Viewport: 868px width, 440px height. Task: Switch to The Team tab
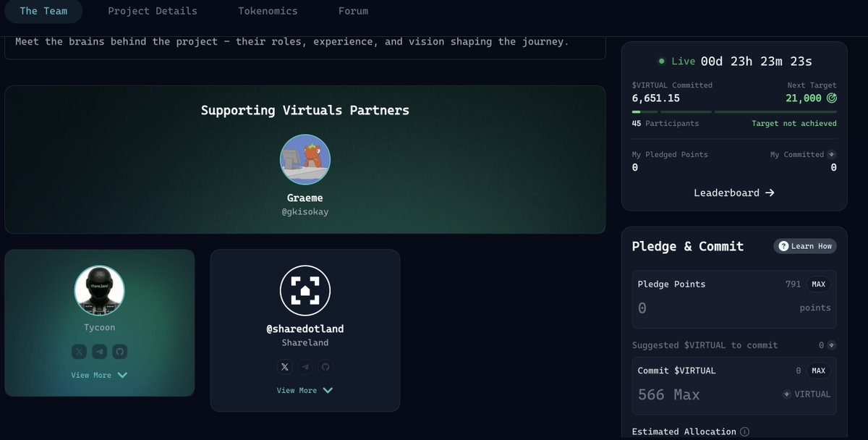[x=43, y=11]
